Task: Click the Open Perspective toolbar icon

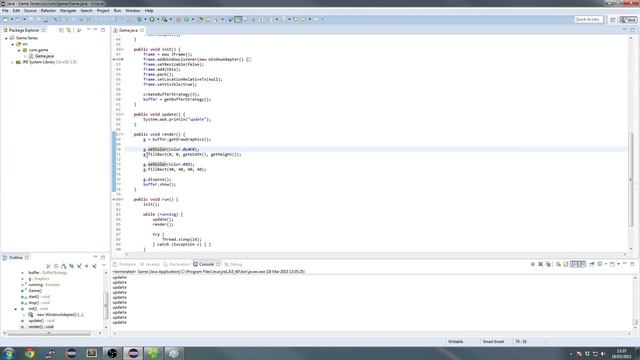Action: coord(613,20)
